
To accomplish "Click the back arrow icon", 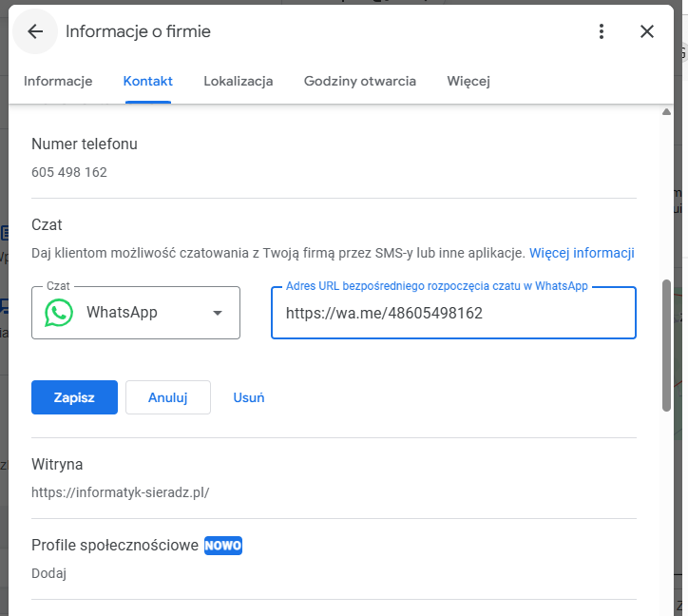I will coord(35,31).
